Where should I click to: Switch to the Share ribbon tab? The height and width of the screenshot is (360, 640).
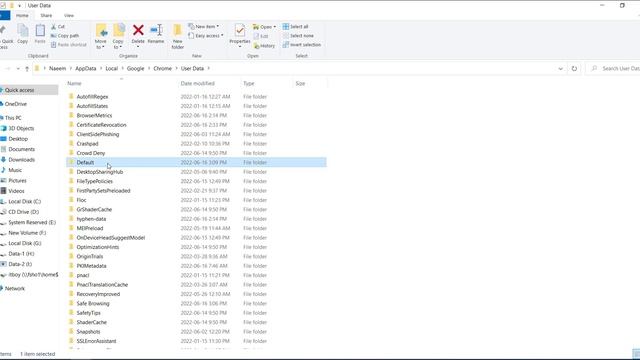click(46, 16)
